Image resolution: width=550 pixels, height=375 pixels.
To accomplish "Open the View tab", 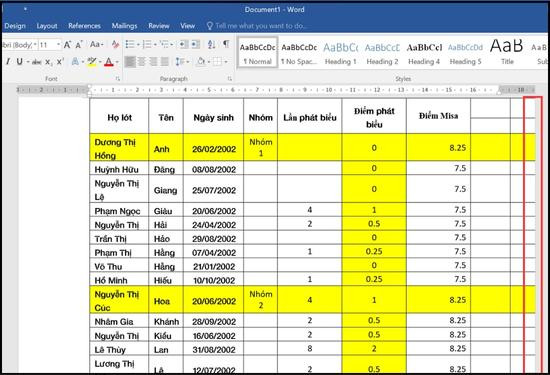I will click(187, 26).
